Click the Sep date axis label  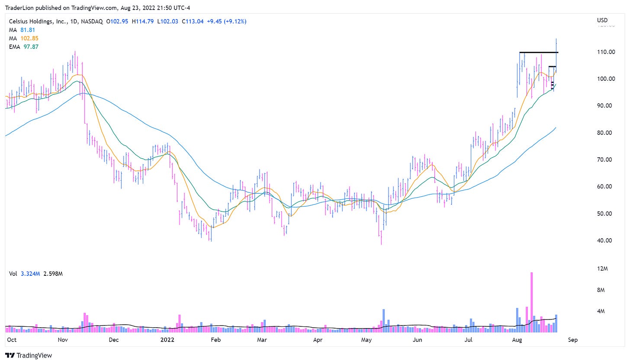[x=572, y=340]
